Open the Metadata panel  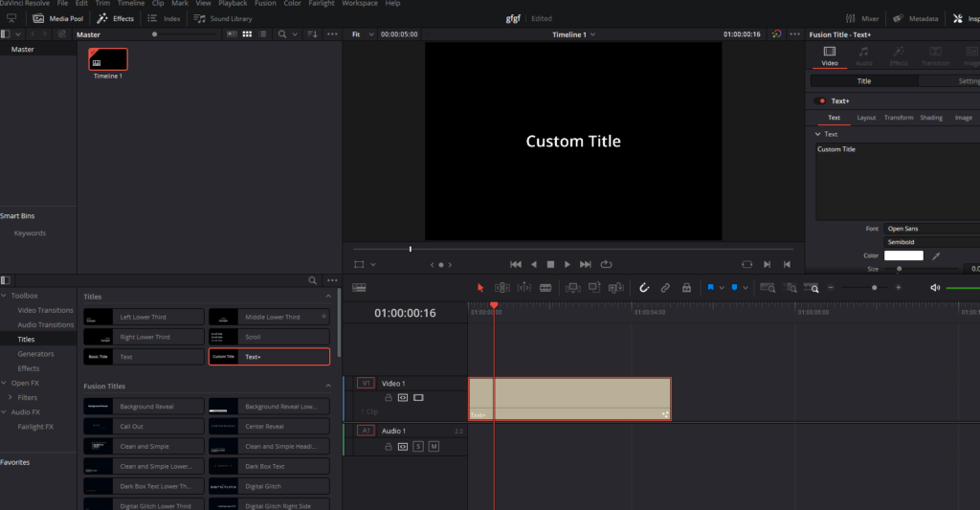[916, 18]
